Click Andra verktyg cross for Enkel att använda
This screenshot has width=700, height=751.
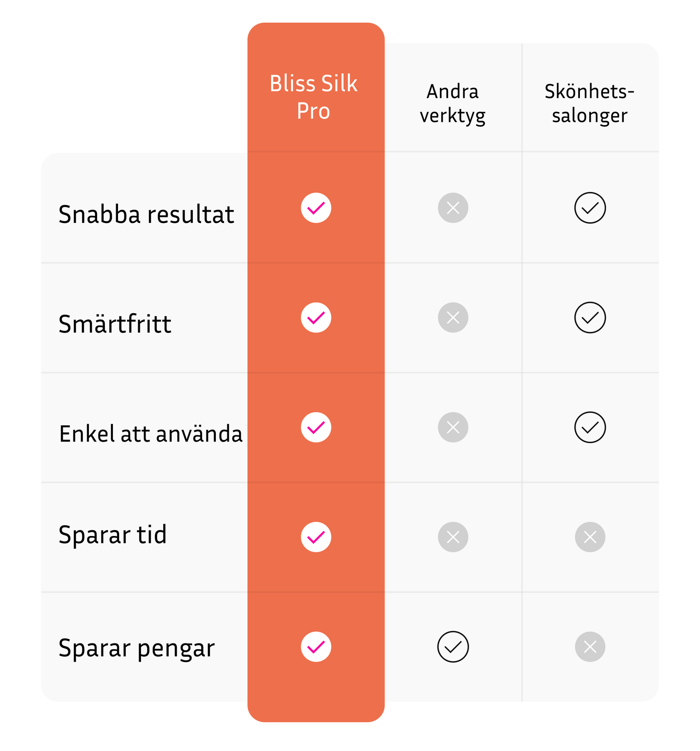point(453,427)
